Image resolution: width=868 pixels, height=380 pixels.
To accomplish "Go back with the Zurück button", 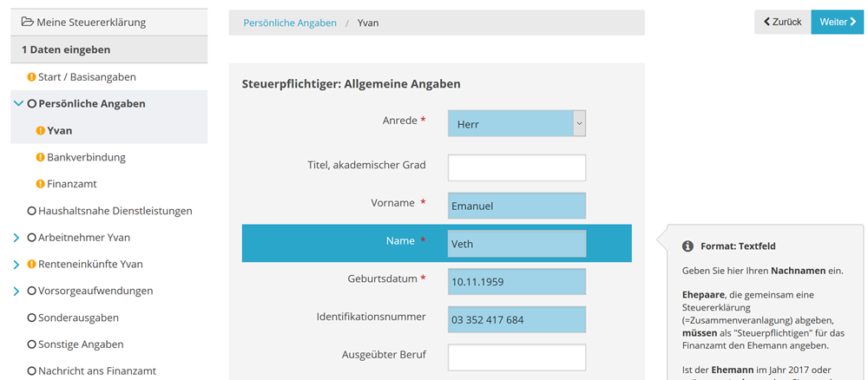I will [x=782, y=23].
